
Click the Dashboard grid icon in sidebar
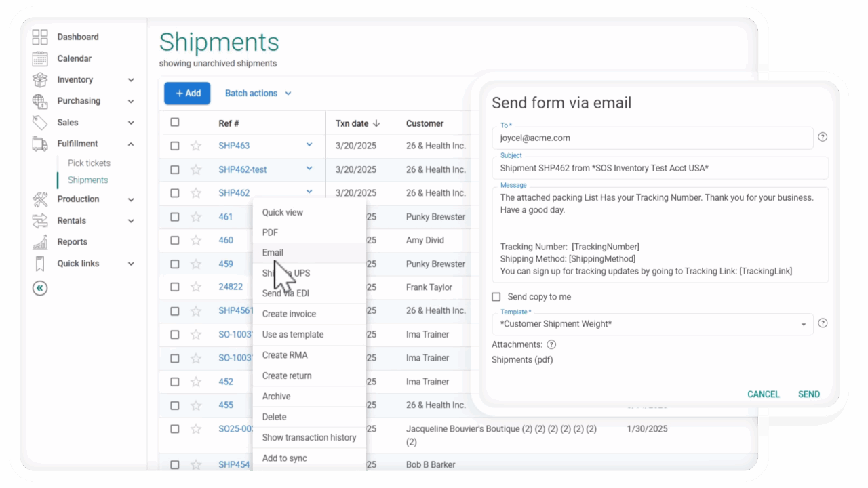click(x=40, y=37)
